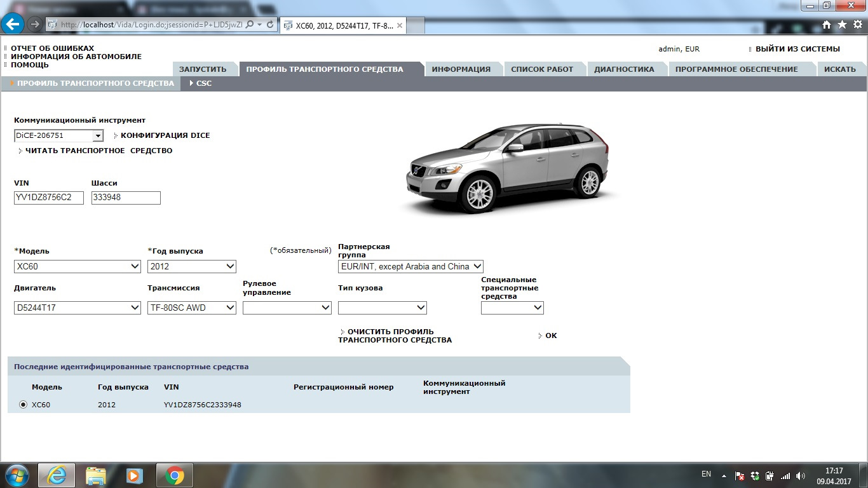Click КОНФИГУРАЦИЯ DICE link

[165, 135]
